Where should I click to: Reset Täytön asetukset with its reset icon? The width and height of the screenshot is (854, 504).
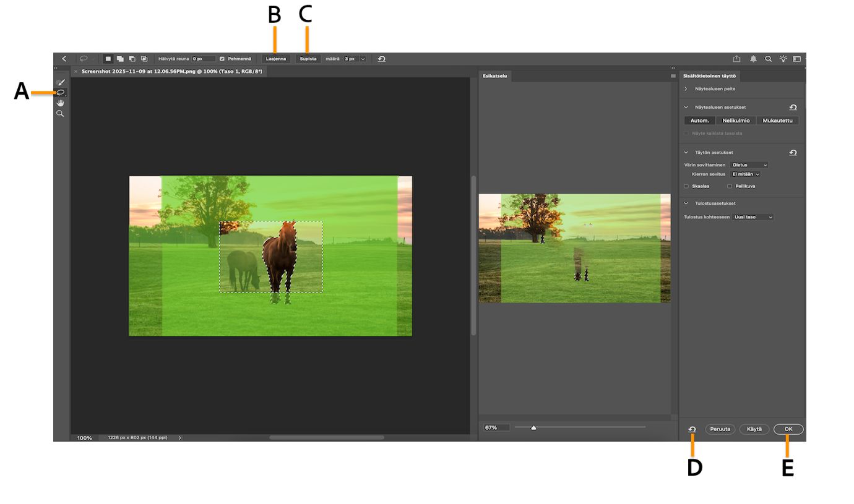pyautogui.click(x=793, y=152)
